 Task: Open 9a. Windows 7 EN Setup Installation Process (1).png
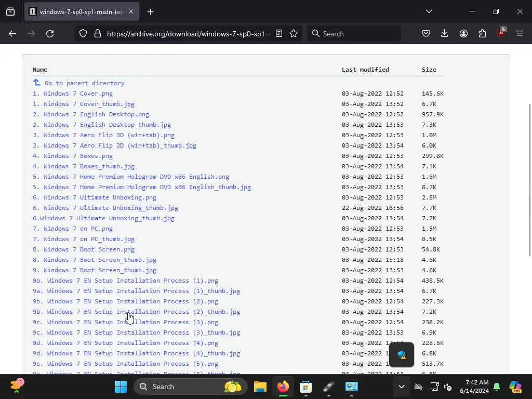point(126,281)
